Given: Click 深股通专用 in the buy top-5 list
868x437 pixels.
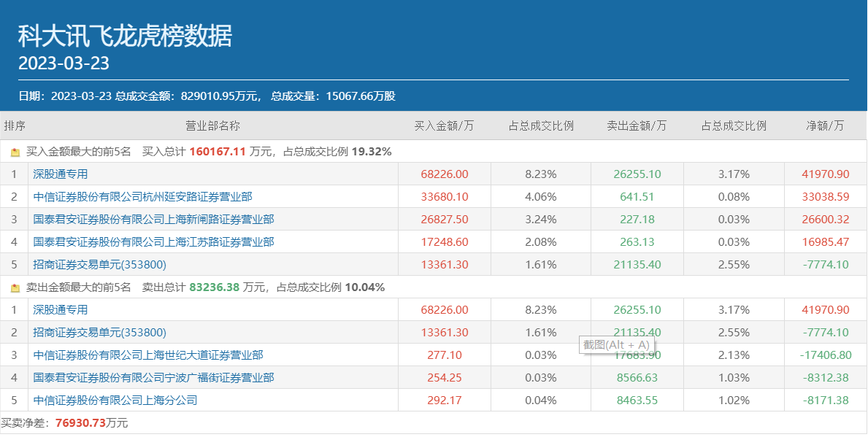Looking at the screenshot, I should 60,174.
